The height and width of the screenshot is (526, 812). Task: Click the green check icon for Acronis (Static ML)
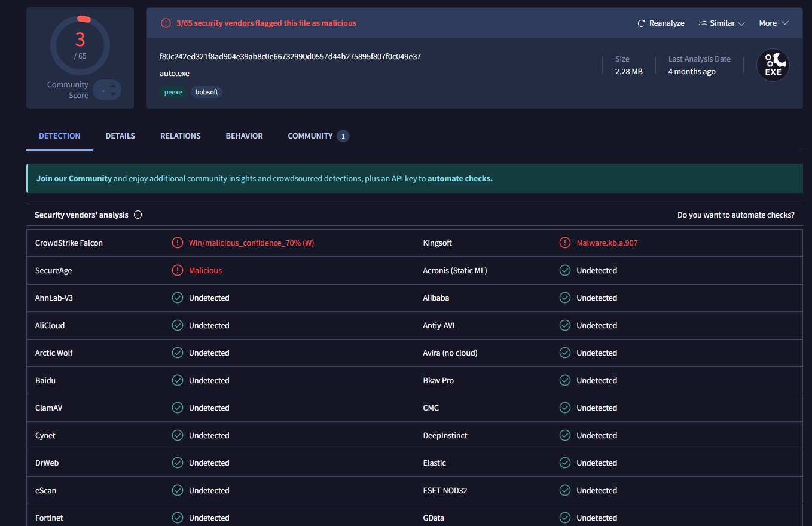[565, 270]
